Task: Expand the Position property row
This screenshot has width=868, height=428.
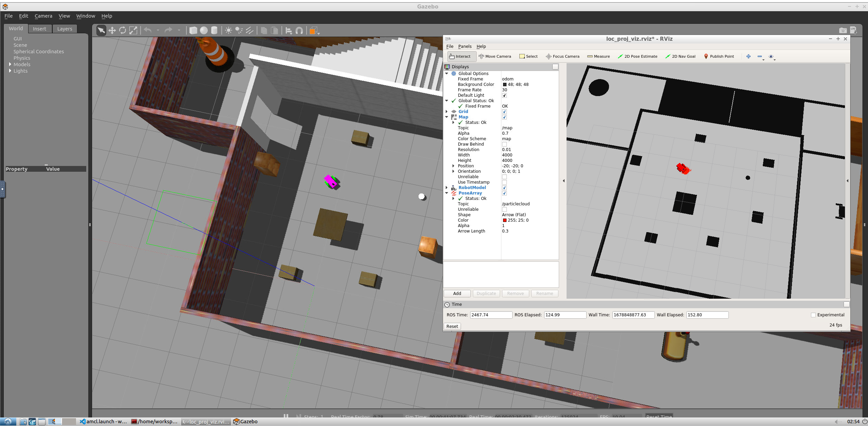Action: tap(454, 166)
